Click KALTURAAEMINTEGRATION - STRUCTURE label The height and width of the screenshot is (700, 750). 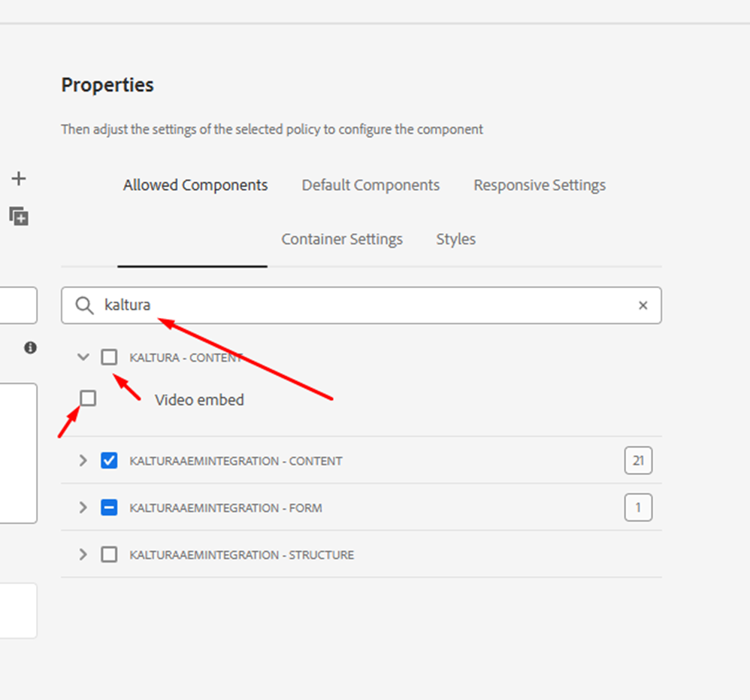point(241,555)
